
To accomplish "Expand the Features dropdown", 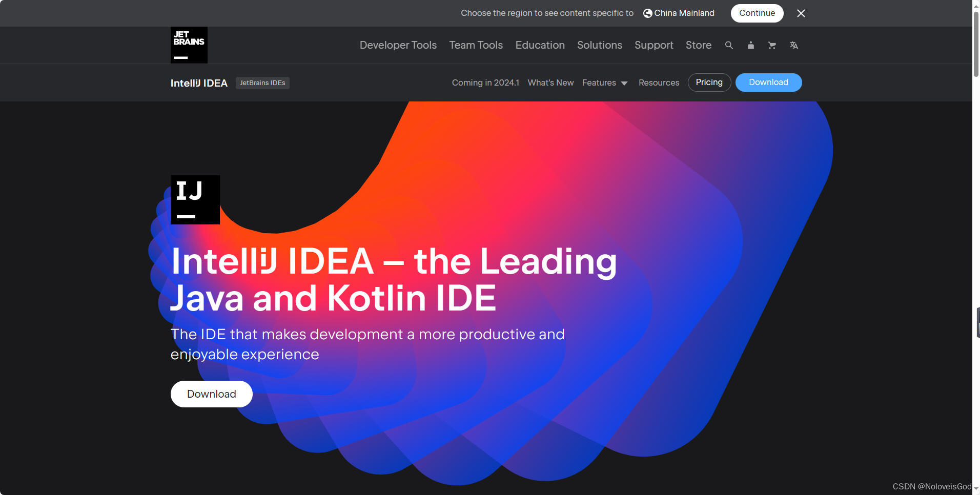I will pyautogui.click(x=605, y=82).
